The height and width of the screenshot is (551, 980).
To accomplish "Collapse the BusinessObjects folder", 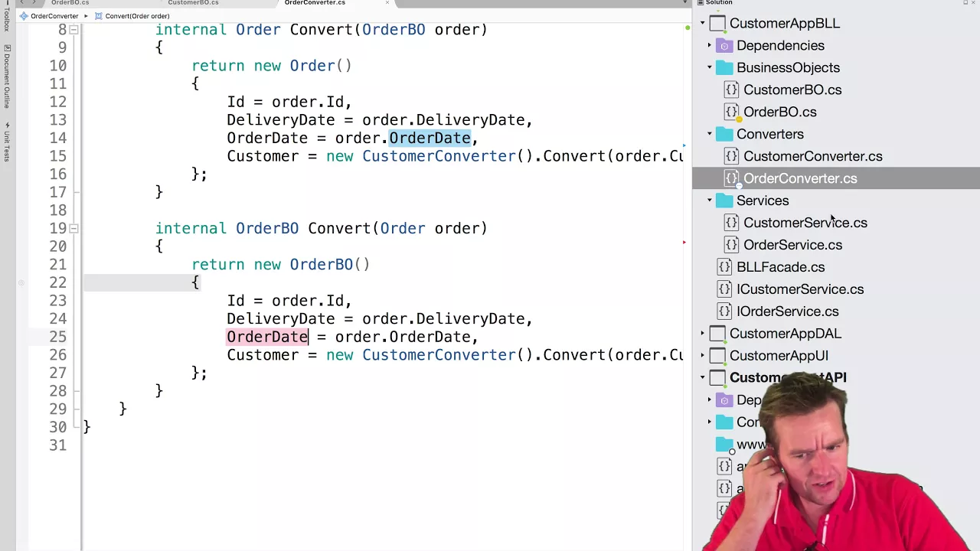I will pyautogui.click(x=709, y=68).
